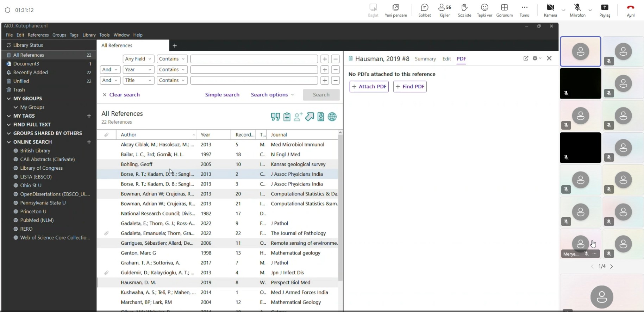Open the Teams Sohbet chat icon
Image resolution: width=644 pixels, height=312 pixels.
425,10
